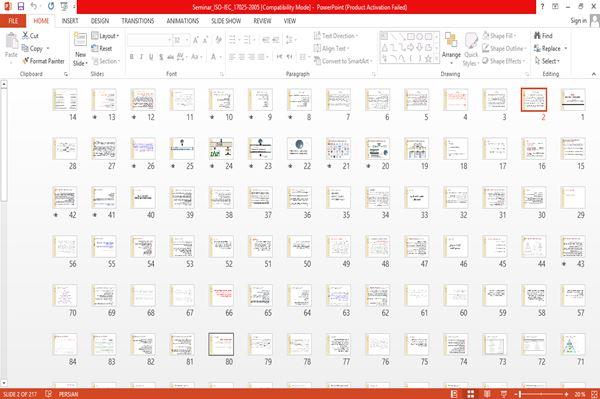Collapse the ribbon with the chevron

(594, 74)
